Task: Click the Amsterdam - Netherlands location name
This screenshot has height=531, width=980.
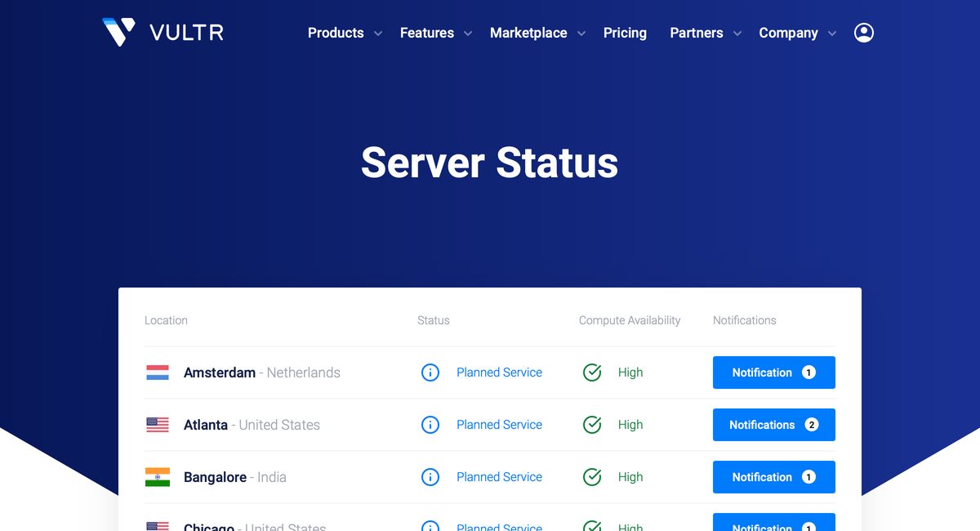Action: (262, 373)
